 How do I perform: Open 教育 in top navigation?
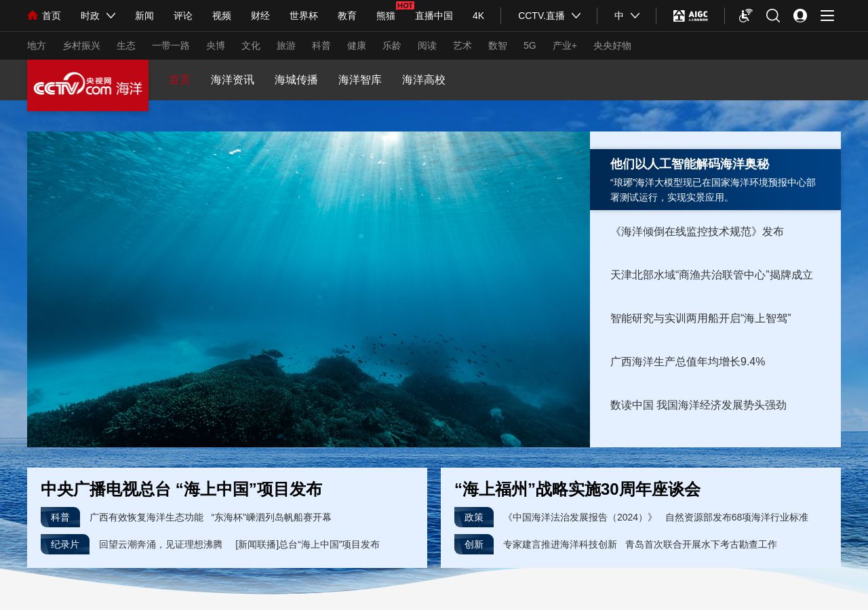point(347,16)
